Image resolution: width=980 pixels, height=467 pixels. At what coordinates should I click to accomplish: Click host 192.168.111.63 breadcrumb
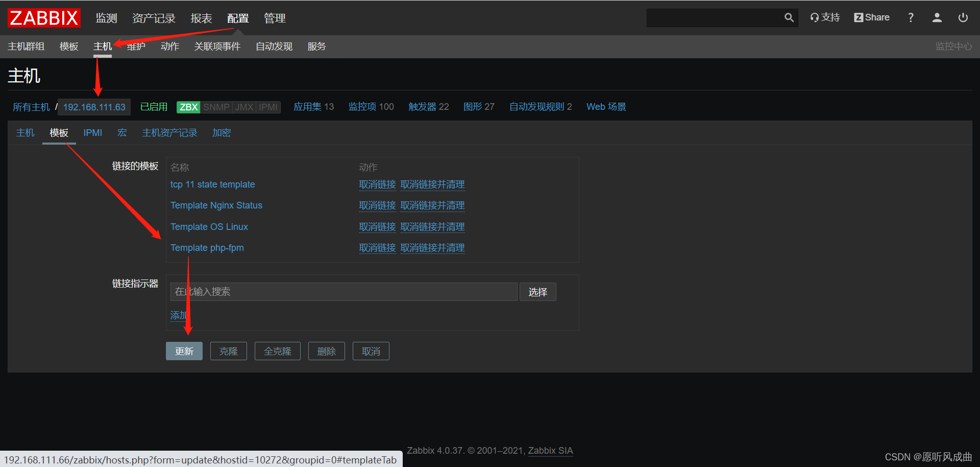pyautogui.click(x=94, y=107)
